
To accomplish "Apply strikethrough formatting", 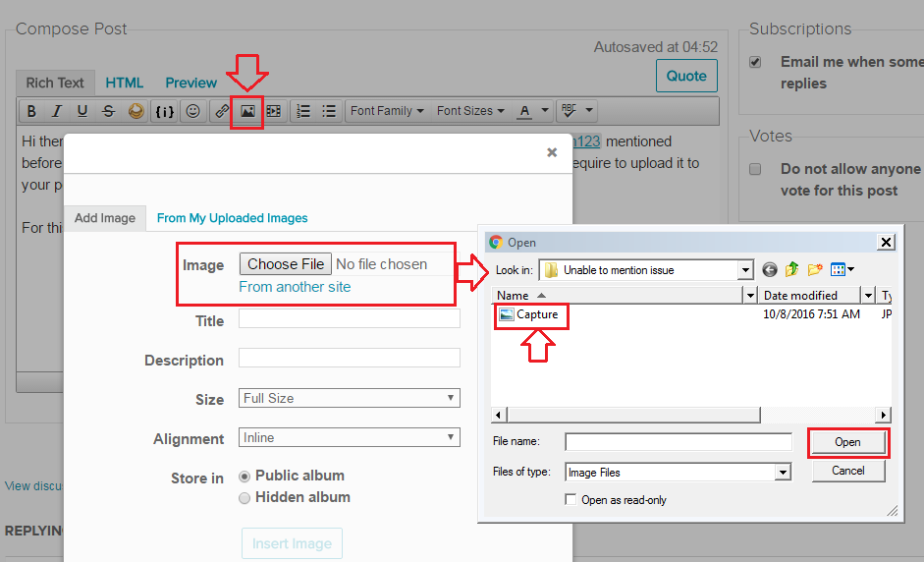I will point(108,111).
